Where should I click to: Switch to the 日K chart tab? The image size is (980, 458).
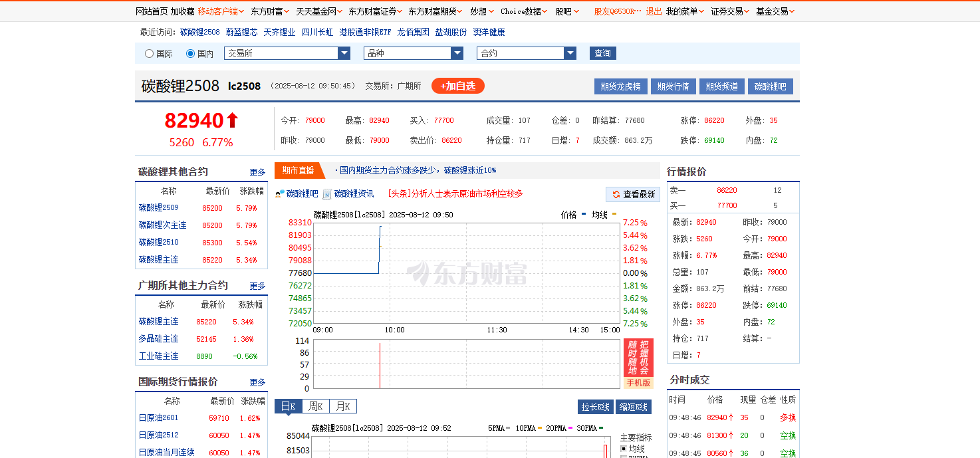click(288, 406)
